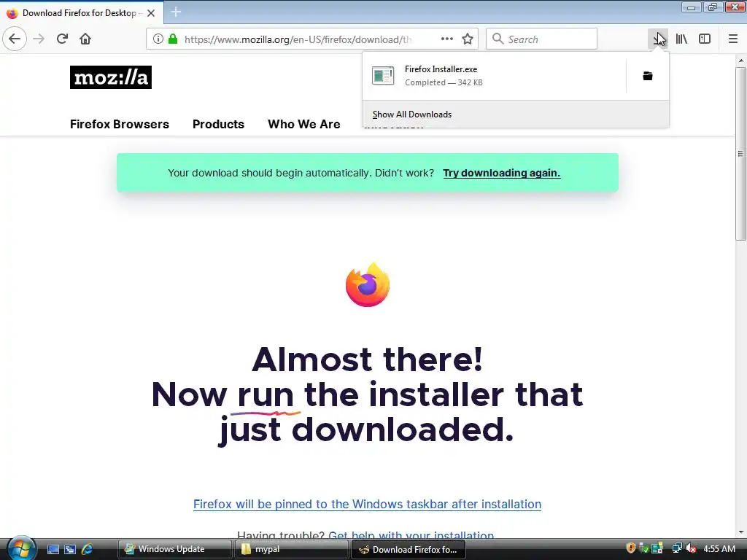Image resolution: width=747 pixels, height=560 pixels.
Task: Show site information icon in address bar
Action: click(x=158, y=39)
